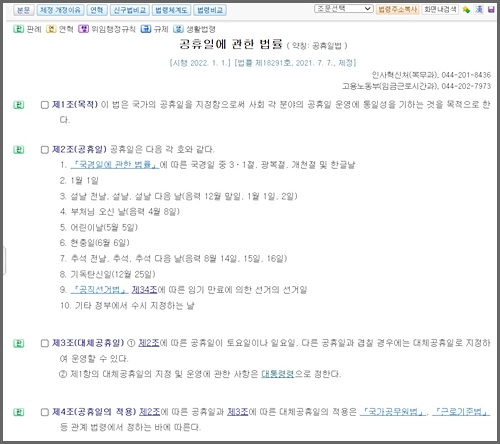
Task: Click list item 2. 1월 1일
Action: tap(79, 181)
